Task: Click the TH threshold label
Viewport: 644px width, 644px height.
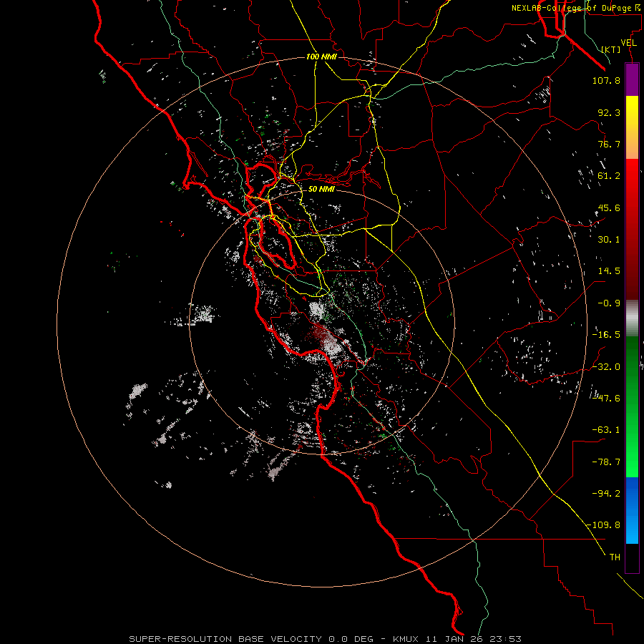Action: (615, 557)
